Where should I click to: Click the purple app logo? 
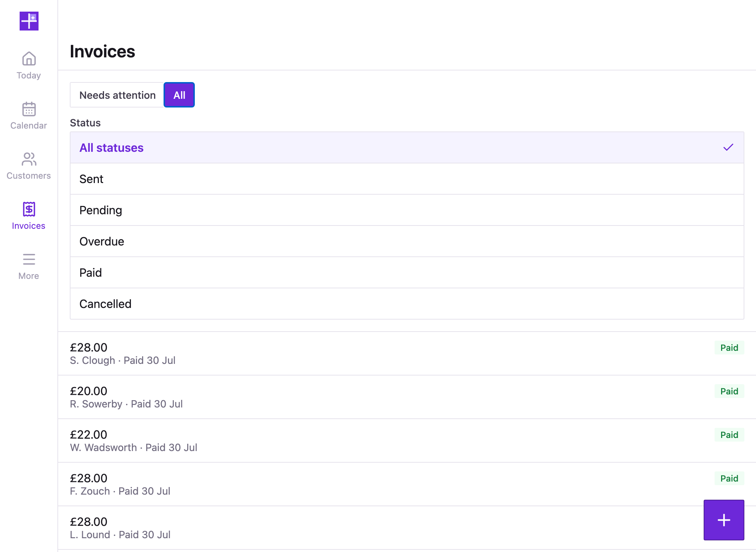point(29,21)
